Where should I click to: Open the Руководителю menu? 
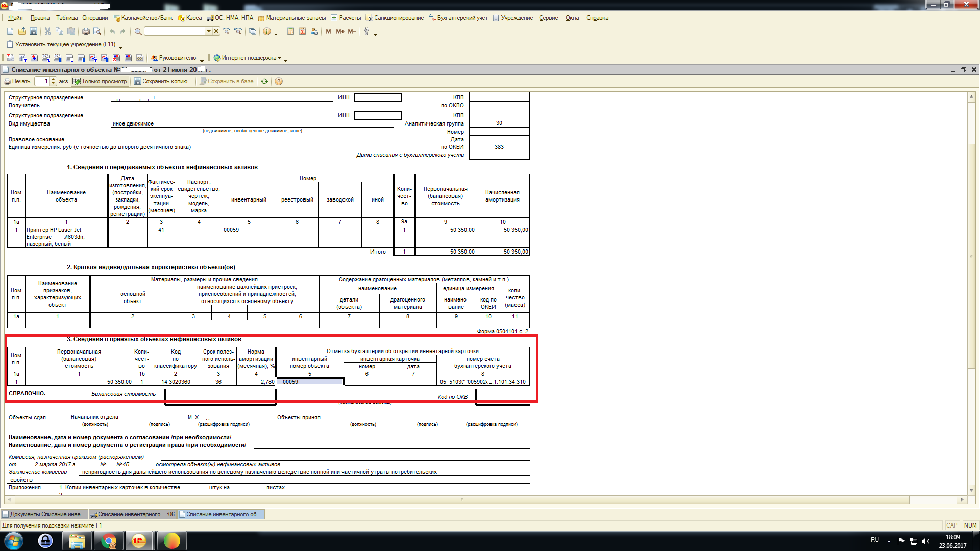tap(173, 58)
